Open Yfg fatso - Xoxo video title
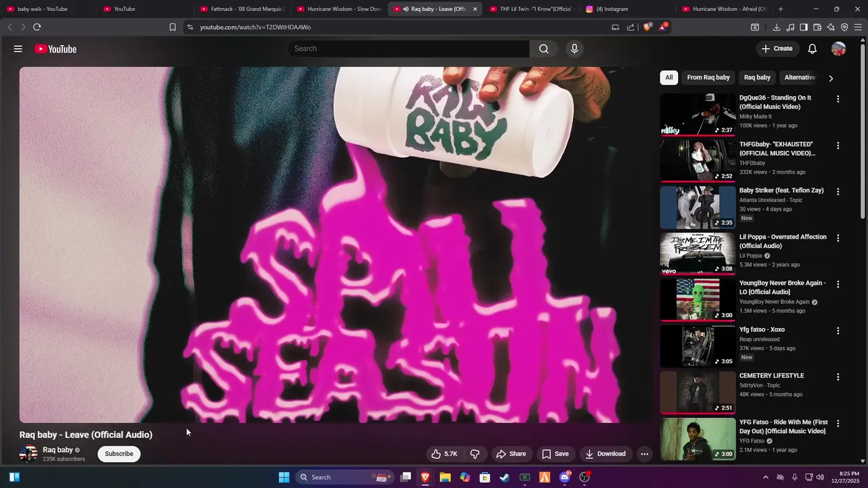The width and height of the screenshot is (868, 488). click(x=762, y=329)
